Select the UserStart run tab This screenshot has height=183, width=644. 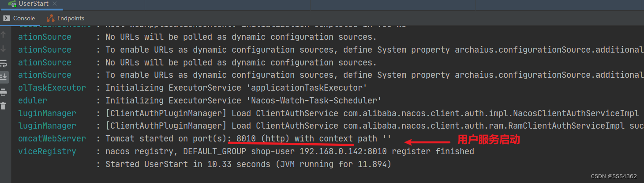[x=33, y=4]
